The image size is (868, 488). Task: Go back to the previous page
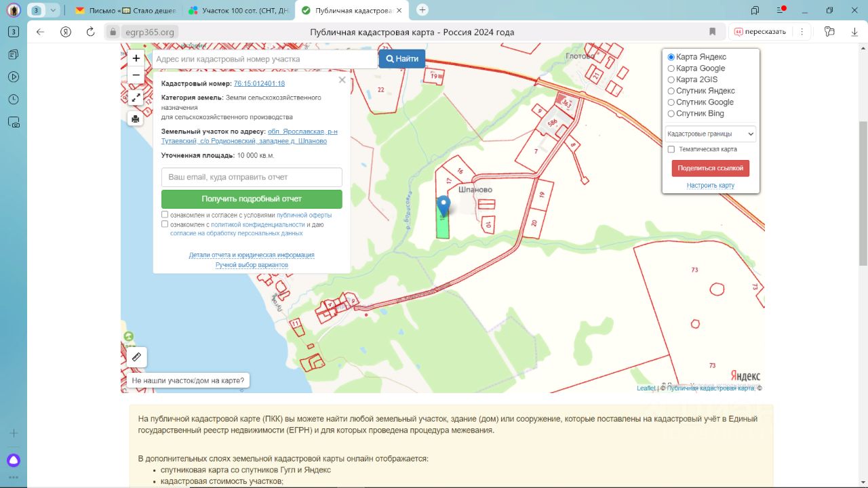pyautogui.click(x=40, y=32)
